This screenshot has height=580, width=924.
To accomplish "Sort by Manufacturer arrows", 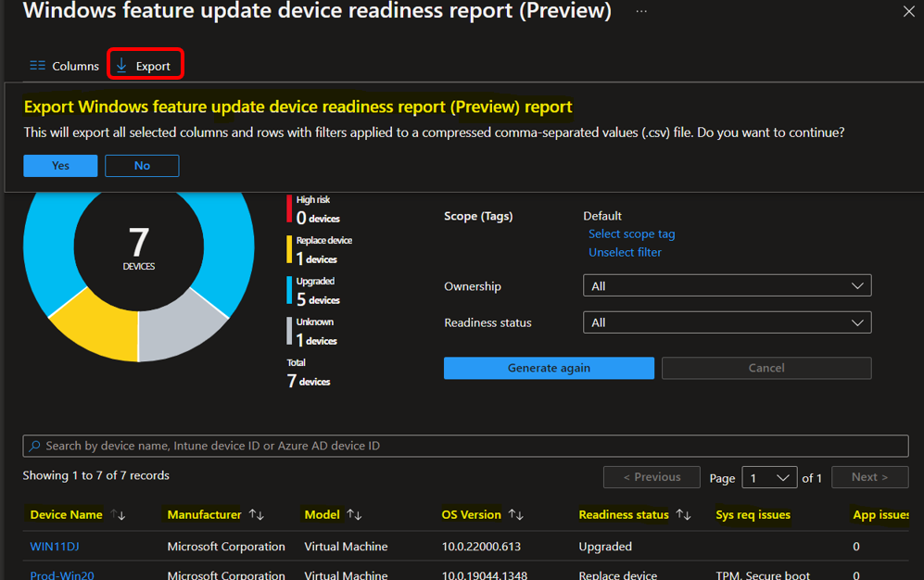I will [x=257, y=514].
